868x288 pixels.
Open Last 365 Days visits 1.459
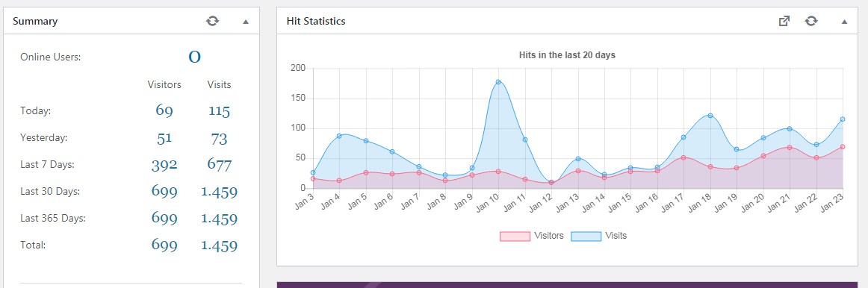pyautogui.click(x=219, y=219)
